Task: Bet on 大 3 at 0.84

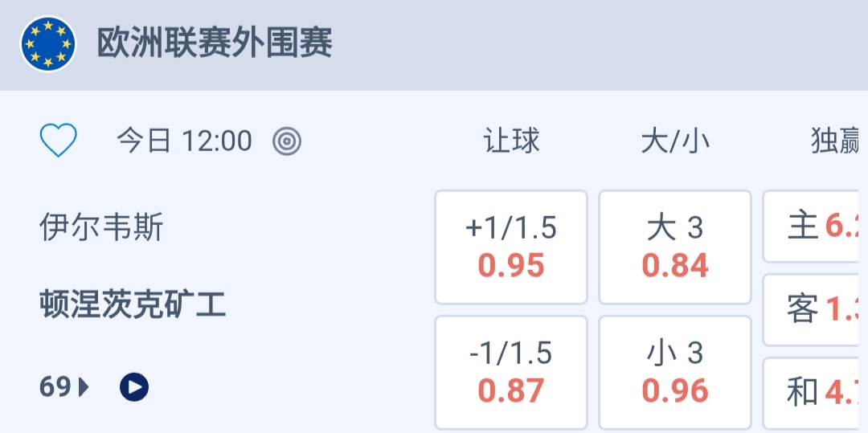Action: (x=675, y=247)
